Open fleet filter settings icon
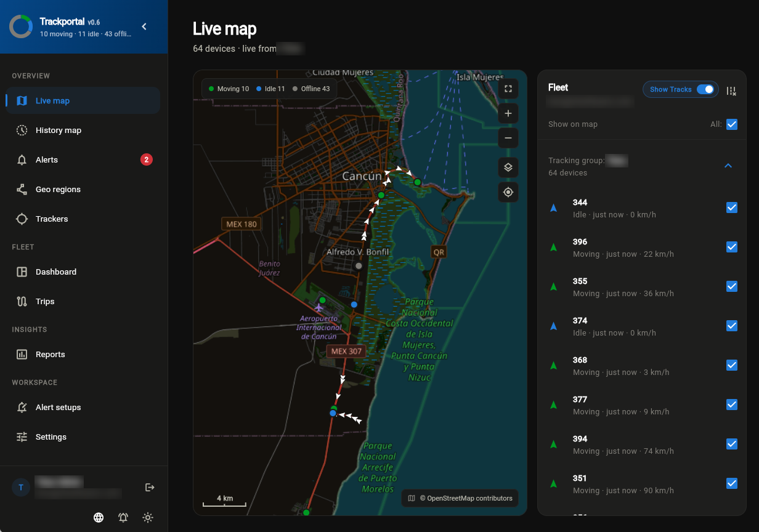 [731, 91]
